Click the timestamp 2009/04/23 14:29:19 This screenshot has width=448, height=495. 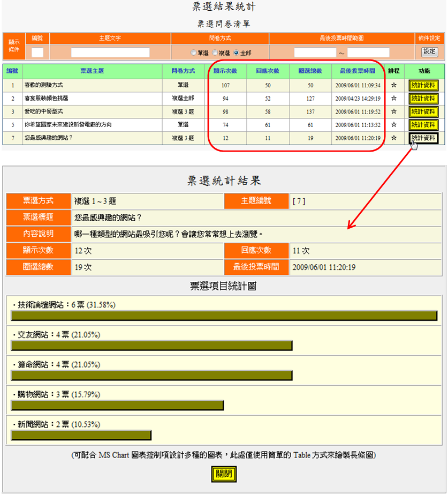coord(358,99)
